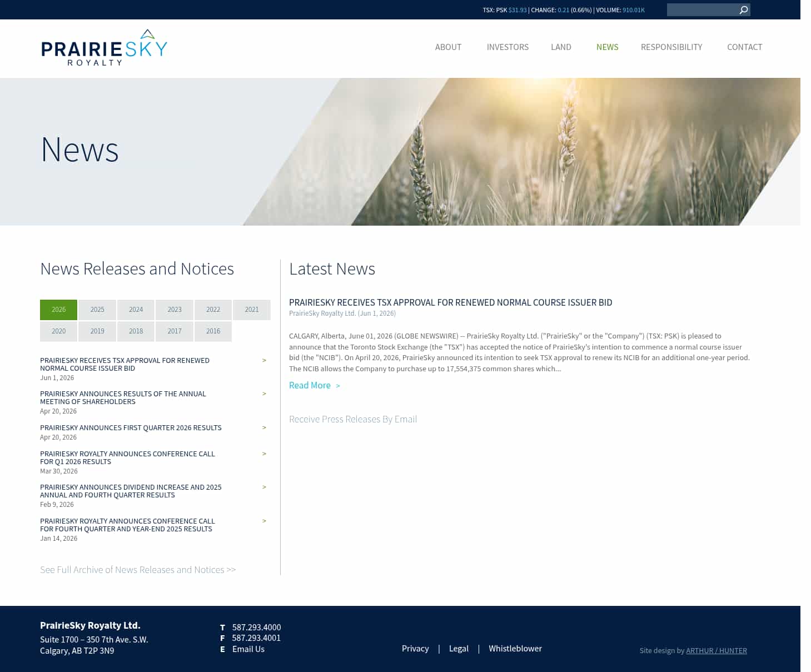This screenshot has width=811, height=672.
Task: Open First Quarter 2026 Results release
Action: [131, 427]
